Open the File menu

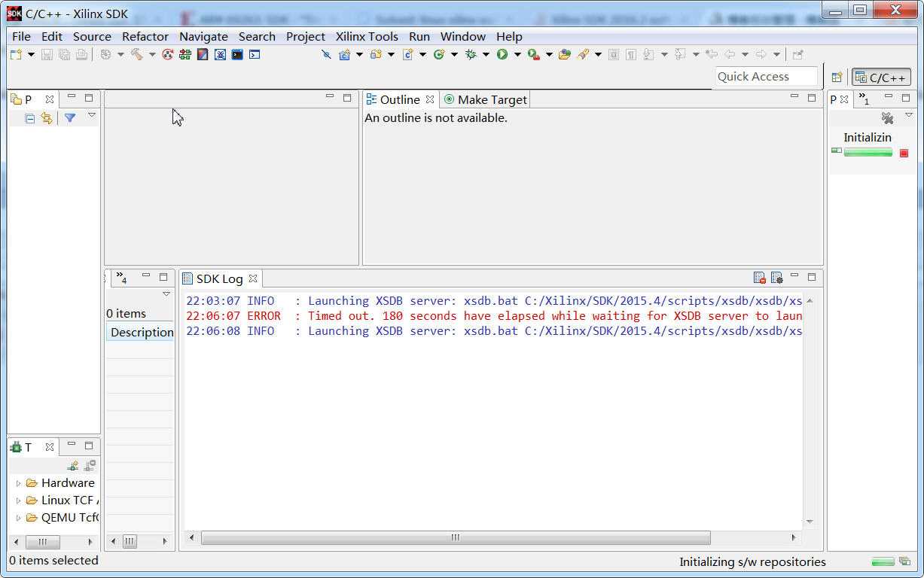click(21, 36)
